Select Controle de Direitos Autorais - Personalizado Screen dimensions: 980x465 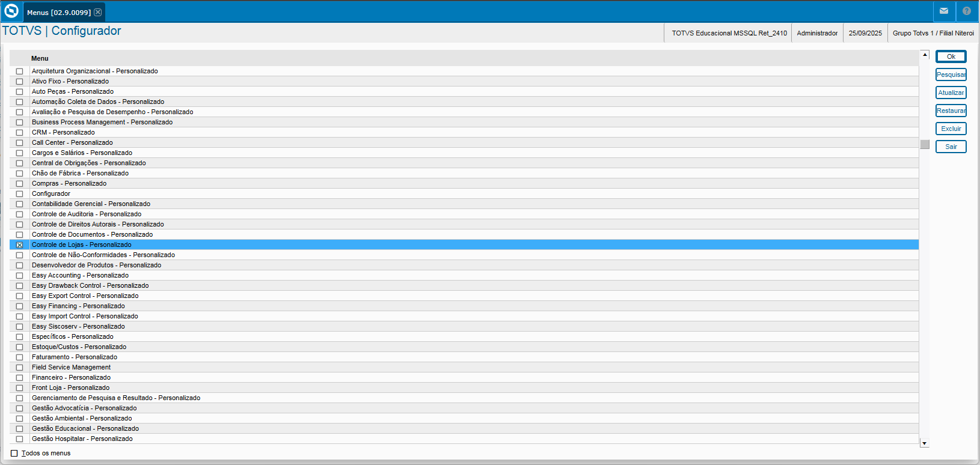464,224
